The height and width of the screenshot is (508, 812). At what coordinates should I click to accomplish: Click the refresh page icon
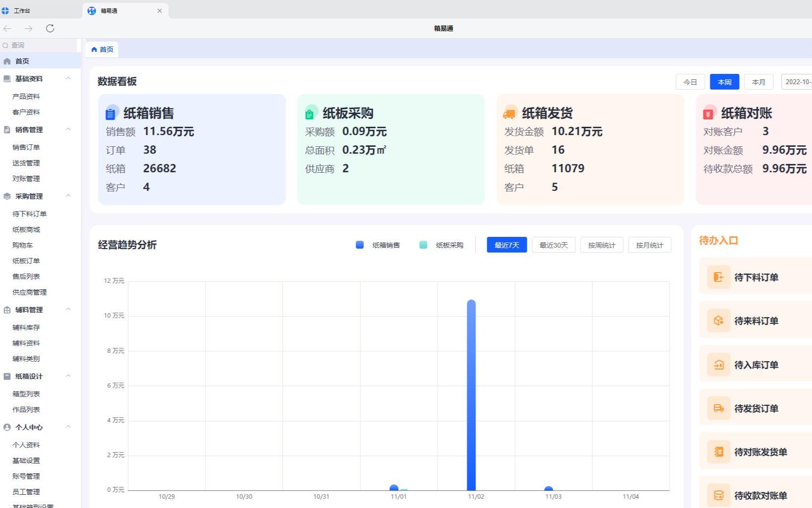point(50,28)
